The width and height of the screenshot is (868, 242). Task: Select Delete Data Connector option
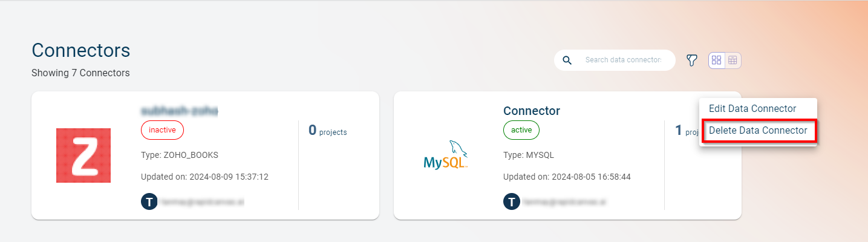[x=758, y=130]
